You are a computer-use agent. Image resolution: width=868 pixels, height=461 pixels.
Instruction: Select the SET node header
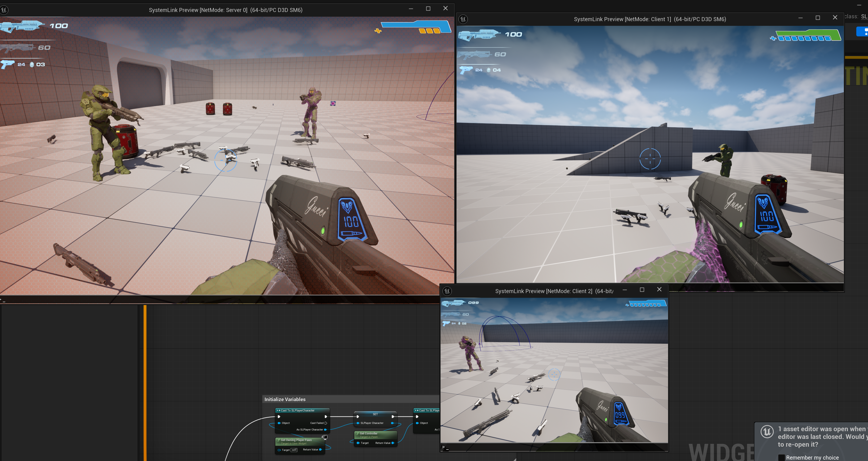(x=375, y=414)
